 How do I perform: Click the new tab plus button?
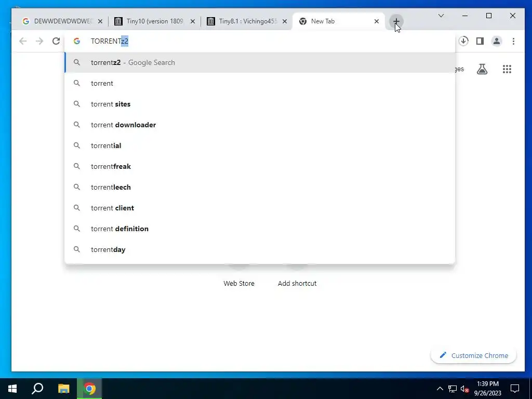click(x=396, y=21)
